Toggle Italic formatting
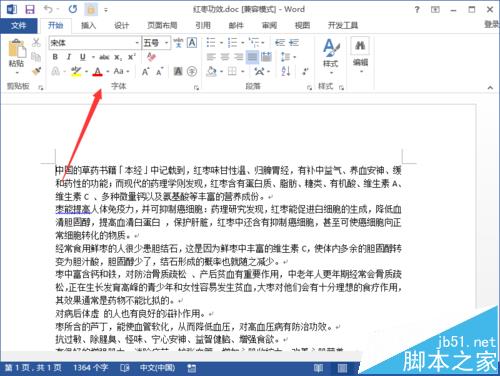Image resolution: width=500 pixels, height=376 pixels. [69, 57]
